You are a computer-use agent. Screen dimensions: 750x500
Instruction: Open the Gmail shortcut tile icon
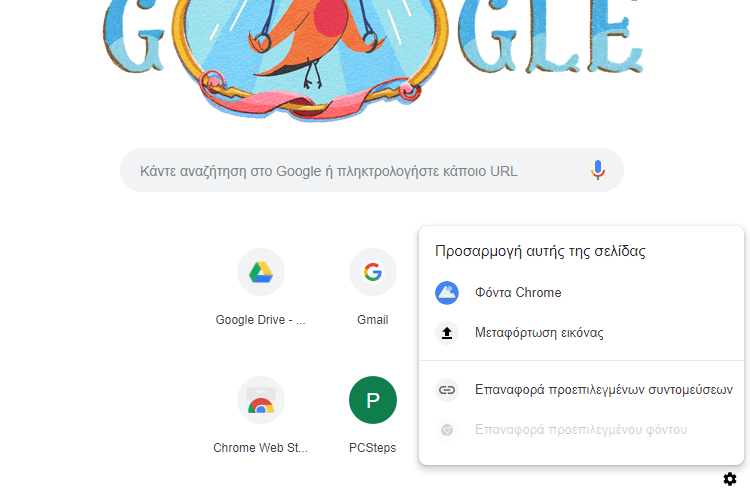(373, 272)
